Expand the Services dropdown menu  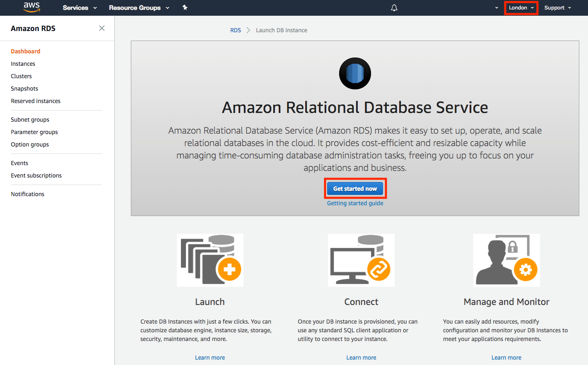[80, 8]
